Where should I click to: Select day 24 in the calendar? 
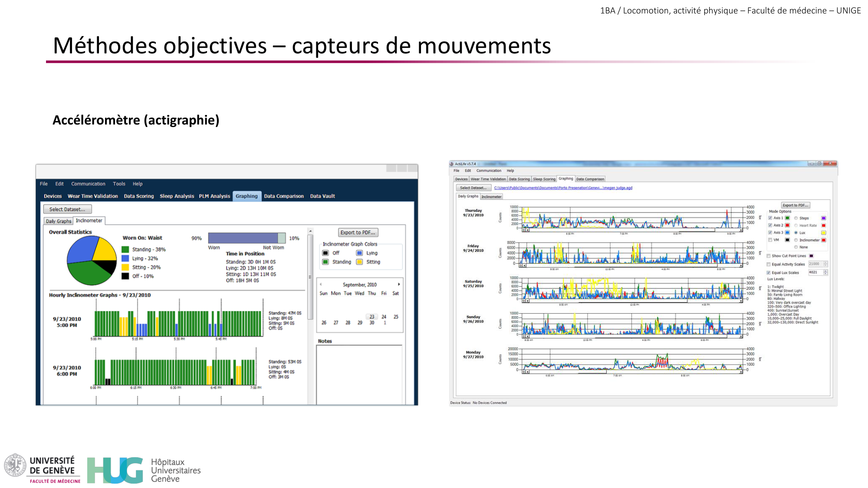pyautogui.click(x=384, y=317)
